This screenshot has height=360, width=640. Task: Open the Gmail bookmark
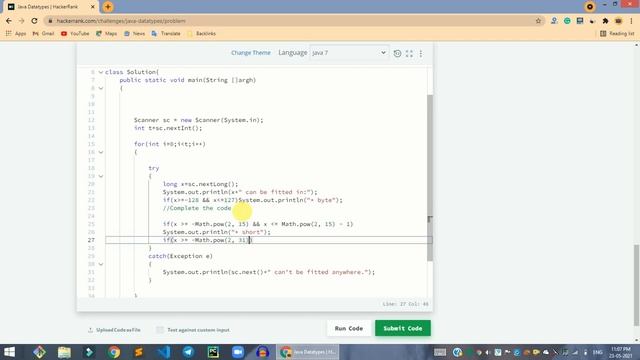click(x=43, y=33)
